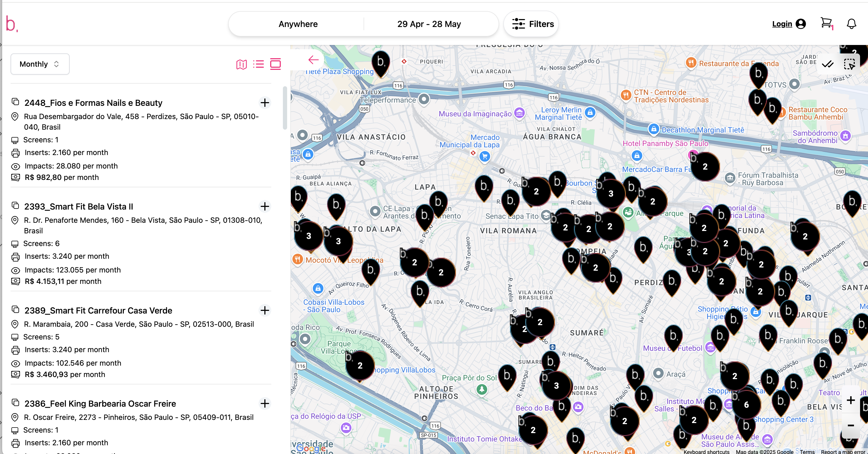Open the Anywhere location selector
This screenshot has width=868, height=454.
coord(298,24)
